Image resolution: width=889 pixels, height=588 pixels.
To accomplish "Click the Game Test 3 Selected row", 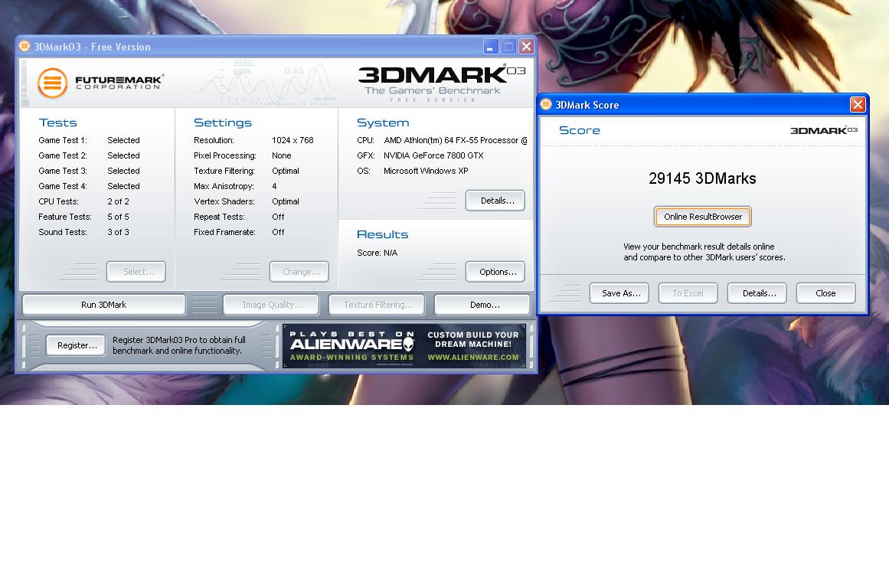I will pos(89,171).
